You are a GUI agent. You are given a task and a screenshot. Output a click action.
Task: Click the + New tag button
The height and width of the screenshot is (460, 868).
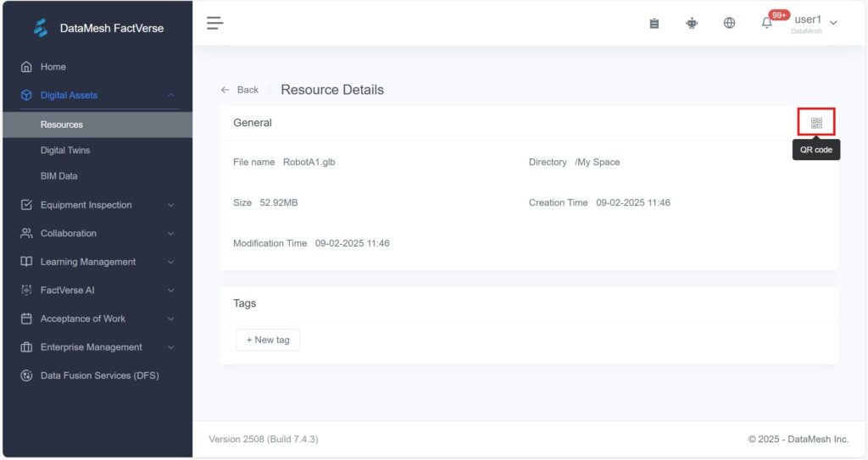pos(268,340)
